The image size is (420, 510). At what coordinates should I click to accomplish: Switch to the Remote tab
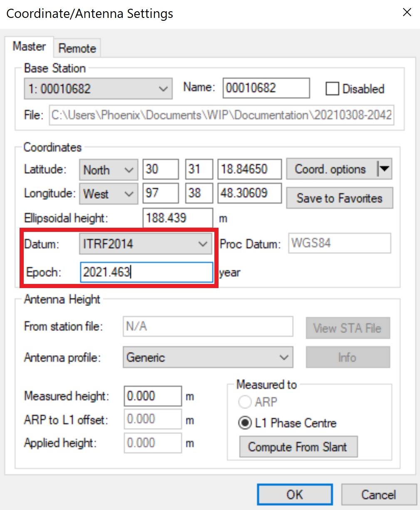(77, 48)
